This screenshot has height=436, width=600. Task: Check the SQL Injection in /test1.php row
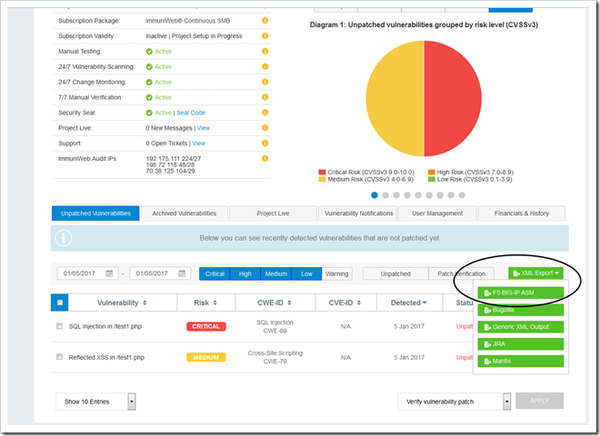click(62, 326)
